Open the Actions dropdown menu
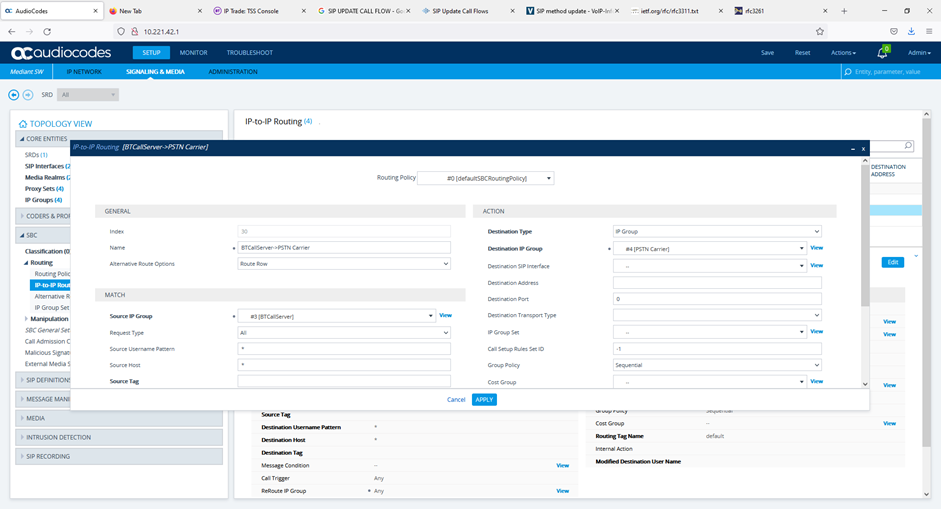Screen dimensions: 941x509 843,53
